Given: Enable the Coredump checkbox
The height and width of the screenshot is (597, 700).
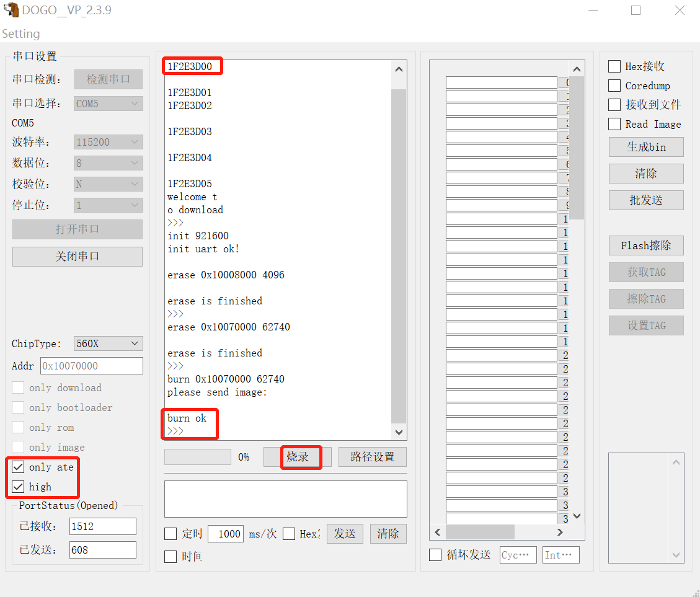Looking at the screenshot, I should [x=614, y=86].
